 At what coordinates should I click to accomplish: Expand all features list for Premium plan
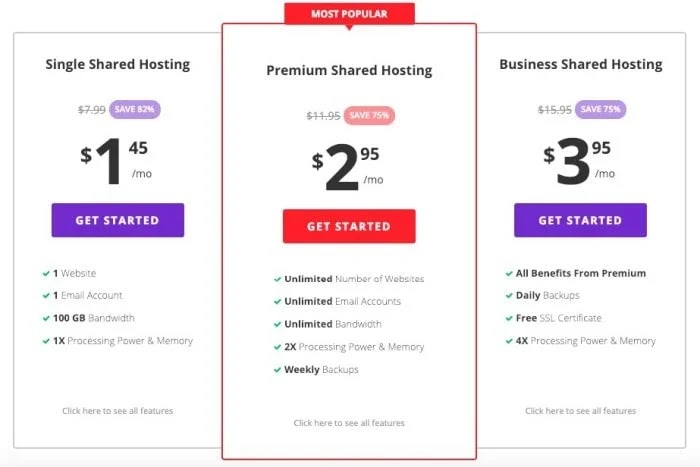pyautogui.click(x=349, y=423)
